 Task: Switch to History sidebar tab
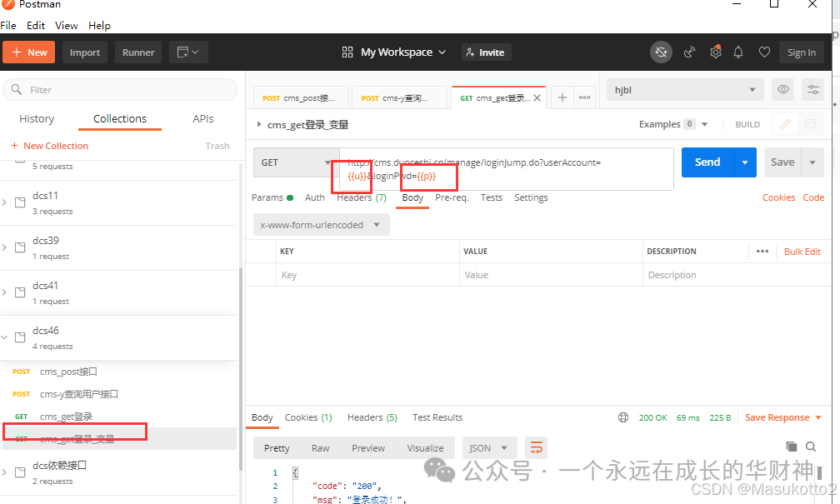pos(37,119)
